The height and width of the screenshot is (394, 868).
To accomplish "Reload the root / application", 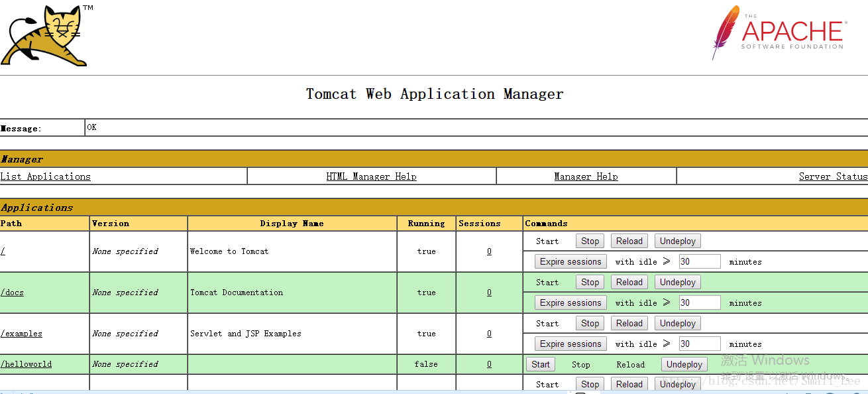I will click(629, 241).
